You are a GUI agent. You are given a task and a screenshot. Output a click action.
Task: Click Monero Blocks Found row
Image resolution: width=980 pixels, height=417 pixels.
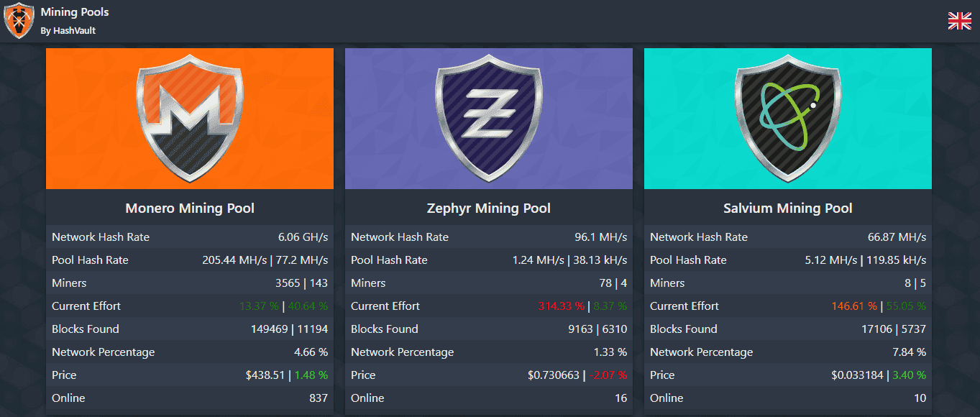point(190,329)
